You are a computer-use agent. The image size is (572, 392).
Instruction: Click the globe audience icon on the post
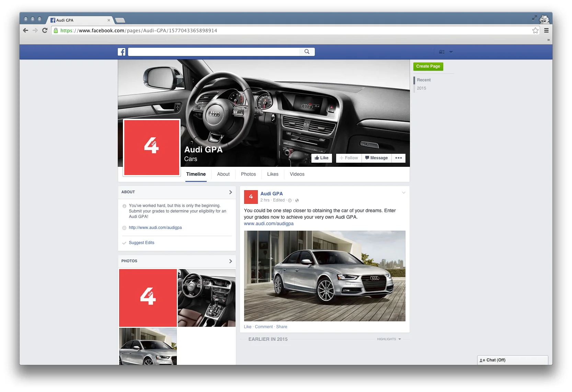[297, 200]
